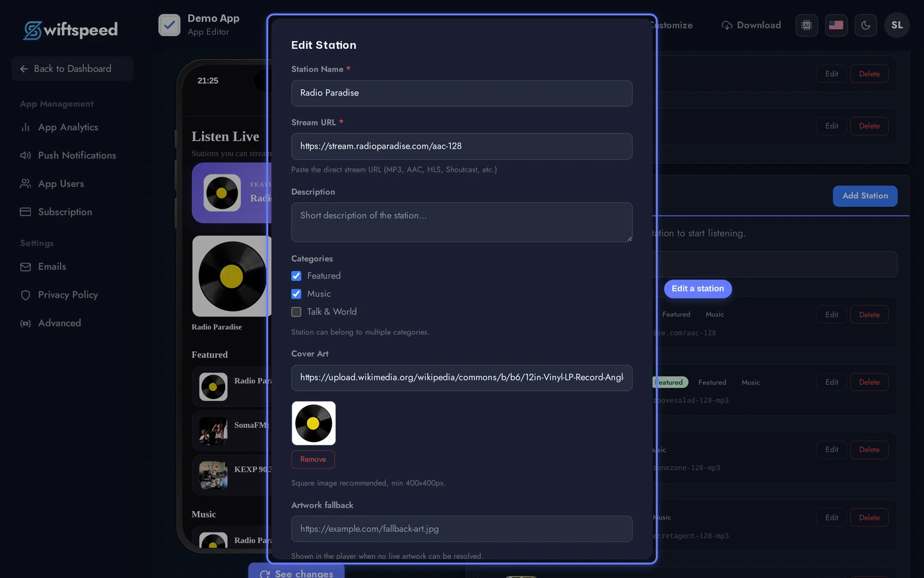Remove the cover art image
This screenshot has height=578, width=924.
point(313,460)
